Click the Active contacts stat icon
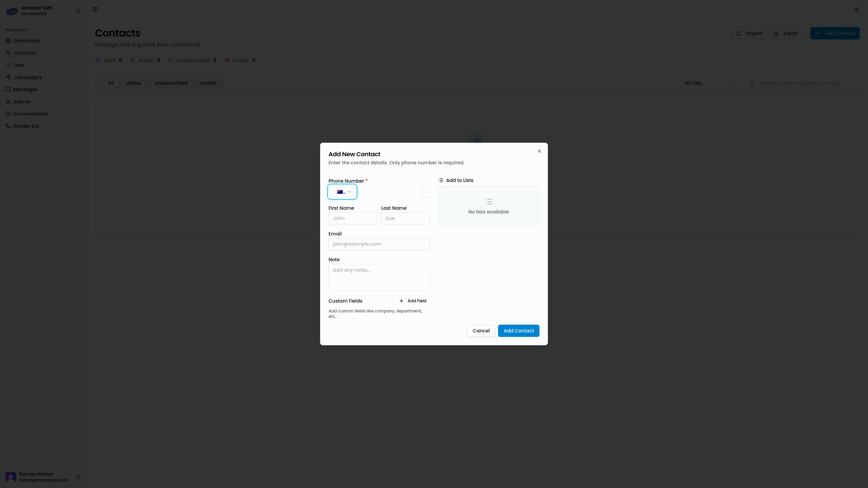This screenshot has width=868, height=488. coord(133,60)
